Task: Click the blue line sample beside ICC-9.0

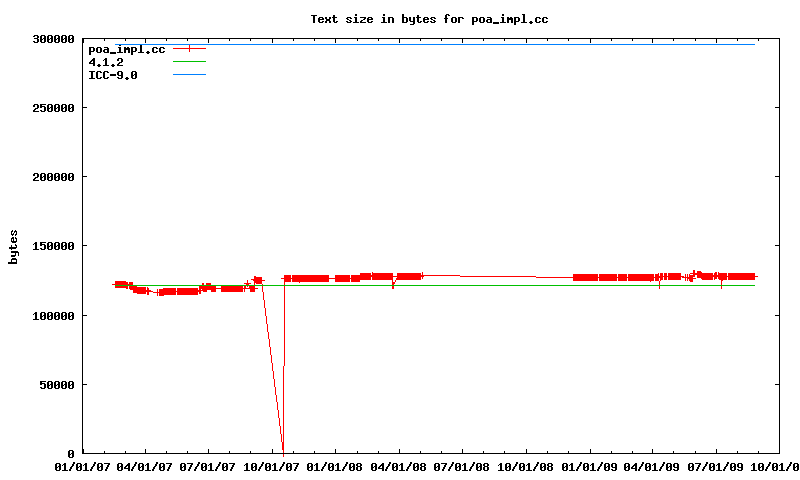Action: pyautogui.click(x=189, y=75)
